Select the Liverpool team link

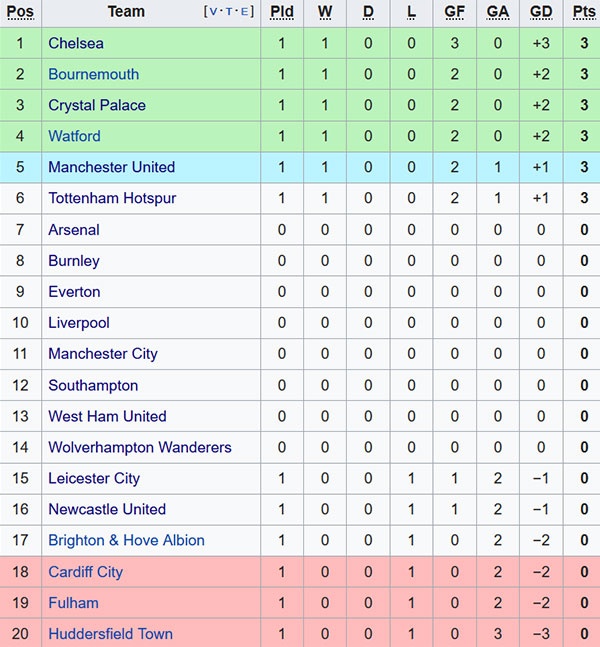click(x=79, y=323)
